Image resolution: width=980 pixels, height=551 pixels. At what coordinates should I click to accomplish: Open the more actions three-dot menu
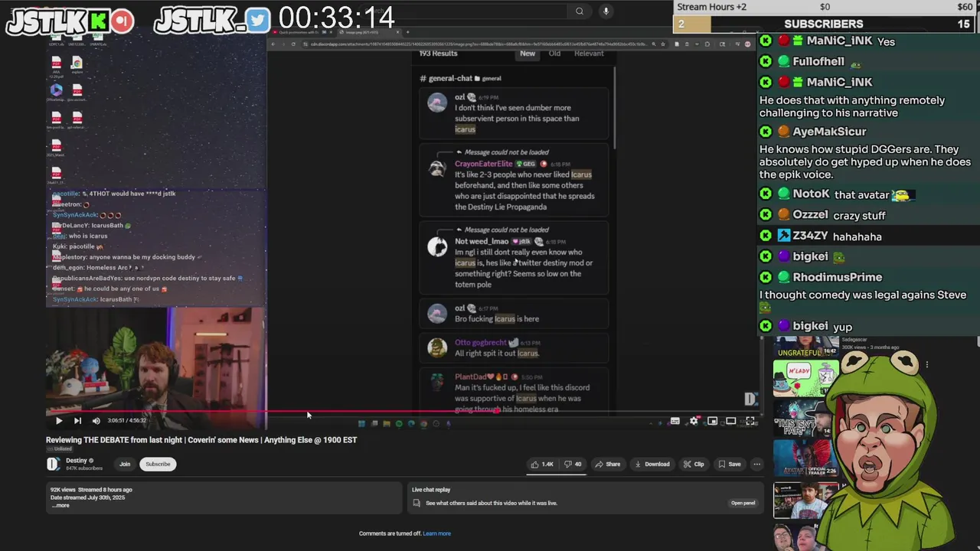(x=756, y=464)
